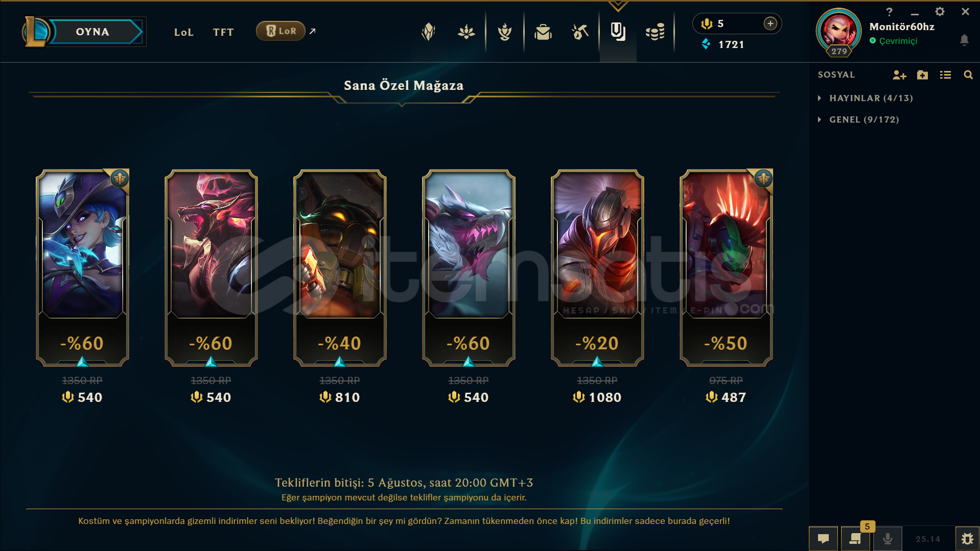This screenshot has height=551, width=980.
Task: Toggle the missions panel with badge 5
Action: point(855,539)
